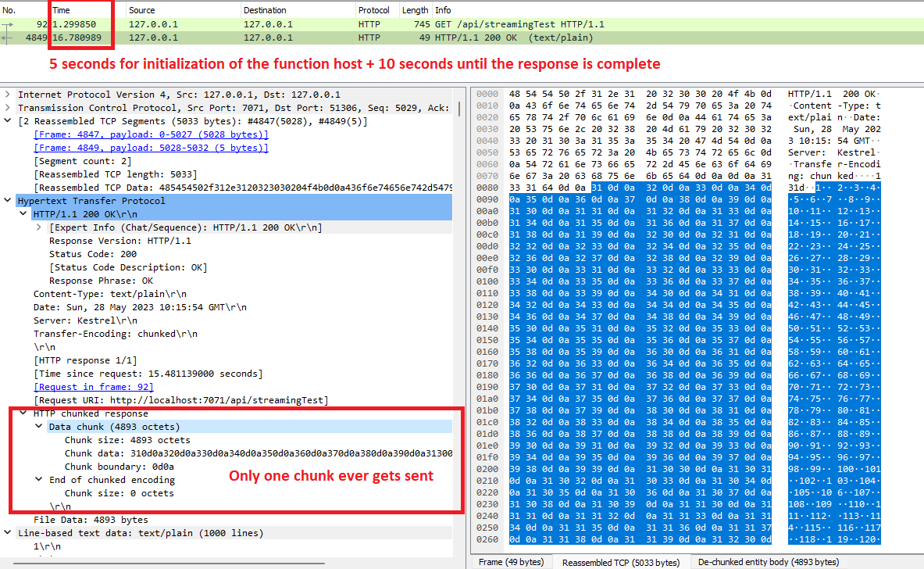Expand the Transmission Control Protocol node
Screen dimensions: 924x569
pyautogui.click(x=8, y=108)
